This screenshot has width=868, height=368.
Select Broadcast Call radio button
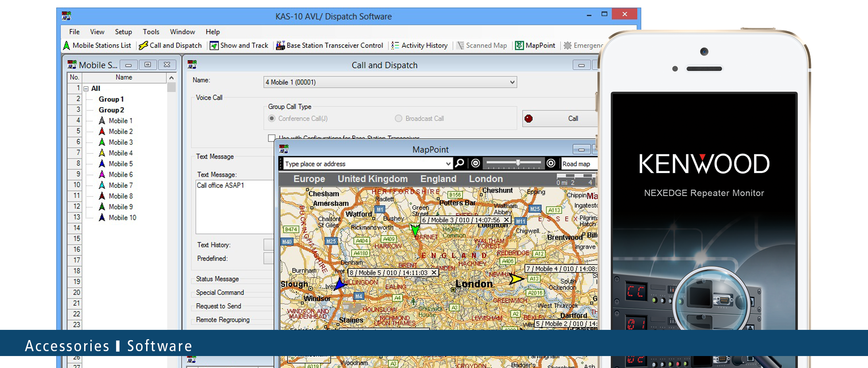point(399,118)
